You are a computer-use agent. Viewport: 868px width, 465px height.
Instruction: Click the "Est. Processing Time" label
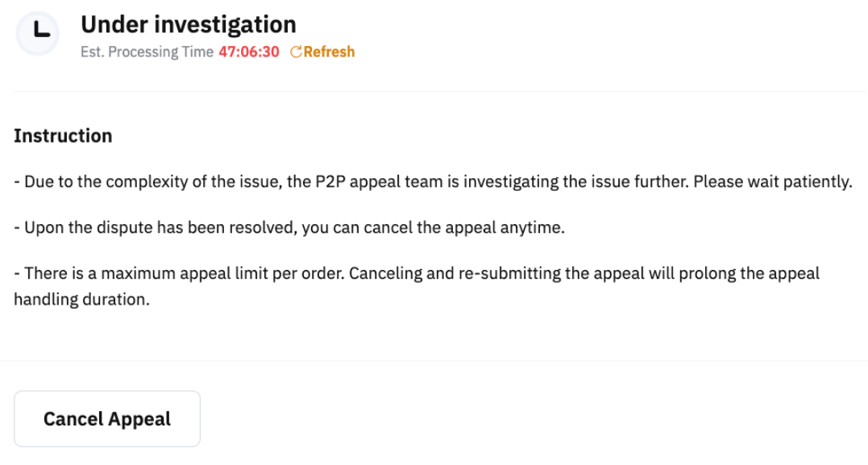tap(147, 52)
